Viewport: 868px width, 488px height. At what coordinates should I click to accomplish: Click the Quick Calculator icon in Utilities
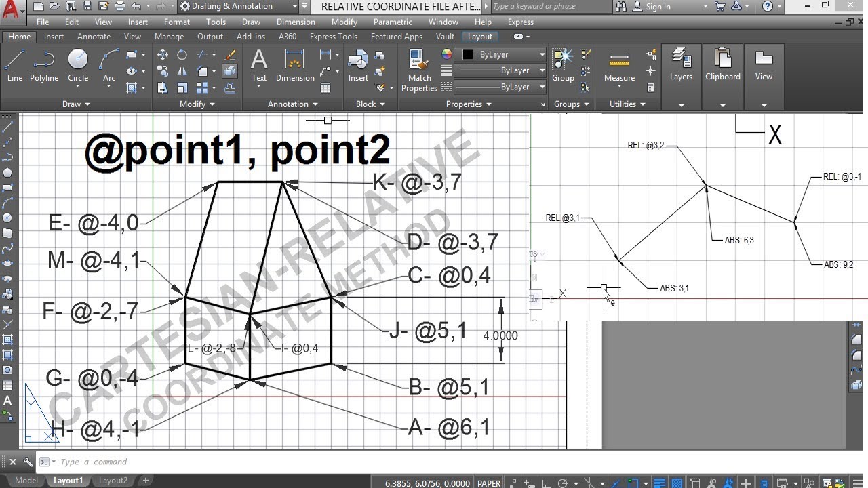click(651, 87)
